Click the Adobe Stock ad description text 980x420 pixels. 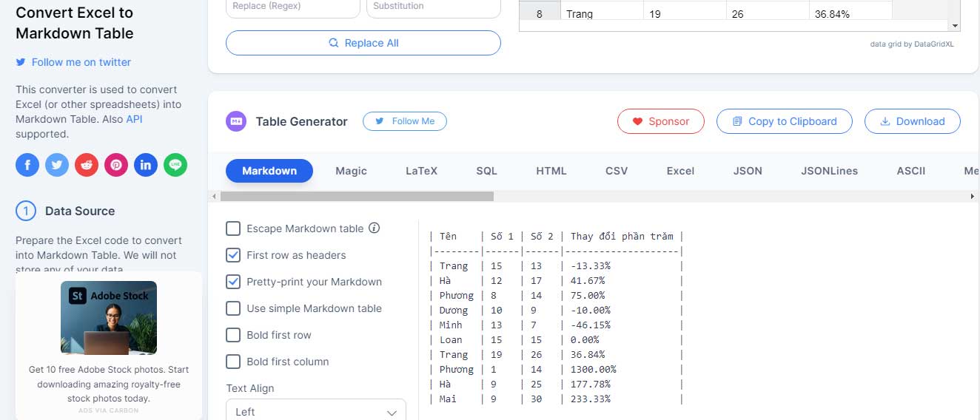coord(109,384)
